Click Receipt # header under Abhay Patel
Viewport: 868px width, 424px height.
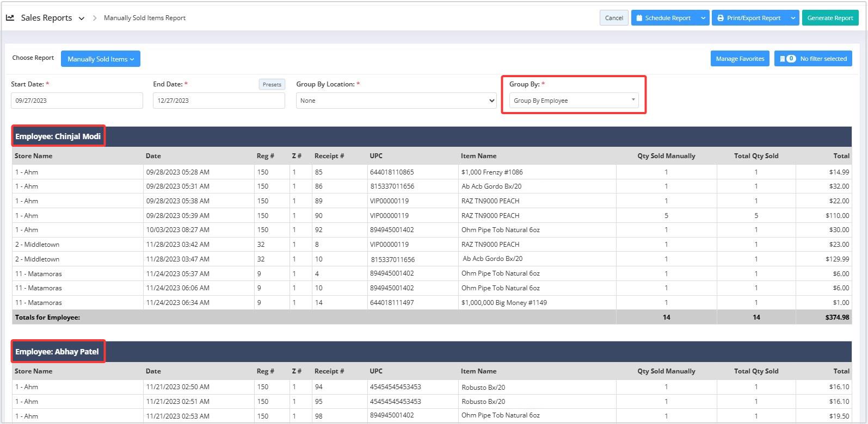(x=329, y=371)
